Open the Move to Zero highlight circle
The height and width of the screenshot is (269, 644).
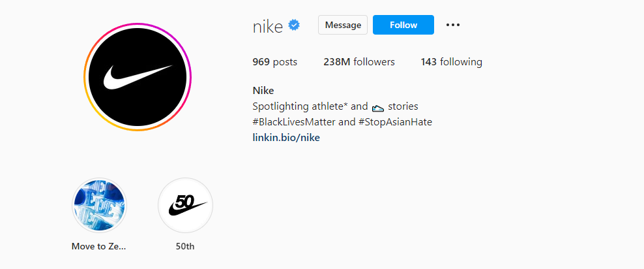point(99,206)
